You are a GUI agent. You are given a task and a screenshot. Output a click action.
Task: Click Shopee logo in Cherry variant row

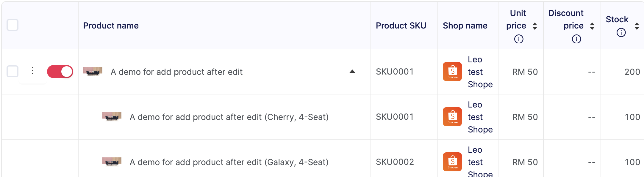(452, 117)
